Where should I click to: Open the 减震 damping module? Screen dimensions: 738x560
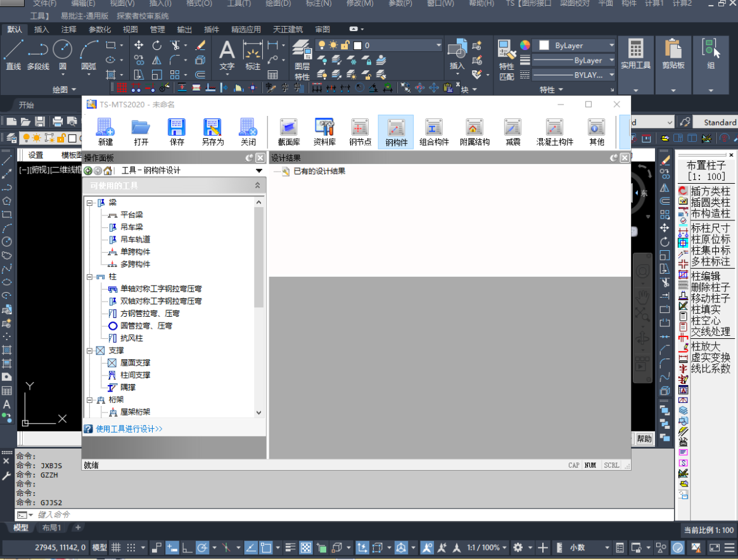[512, 132]
